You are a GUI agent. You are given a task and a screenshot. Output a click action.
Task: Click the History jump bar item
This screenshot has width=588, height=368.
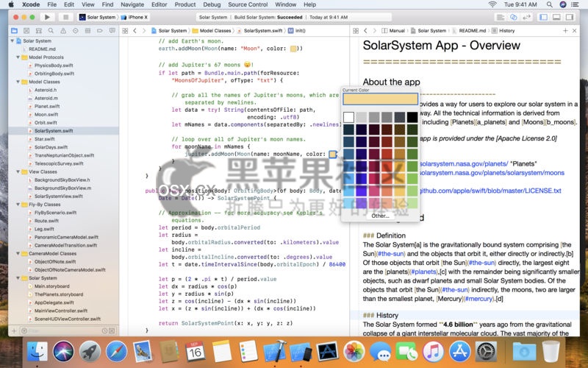503,31
